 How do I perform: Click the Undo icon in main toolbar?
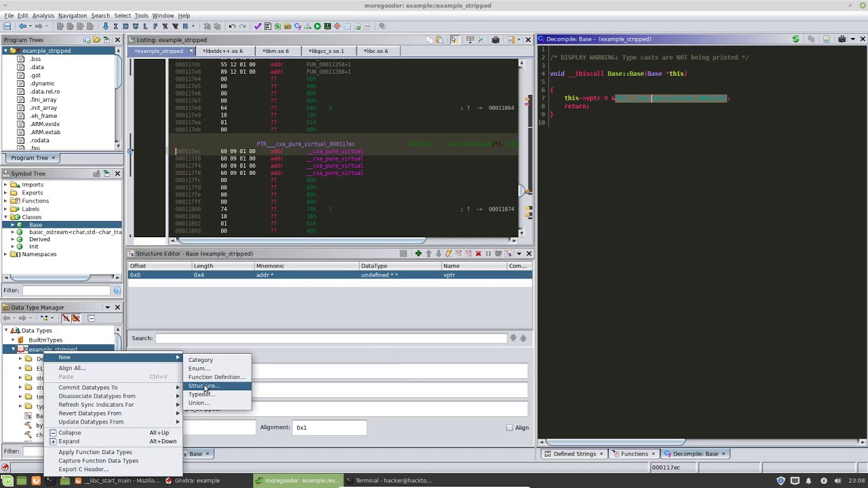coord(232,26)
